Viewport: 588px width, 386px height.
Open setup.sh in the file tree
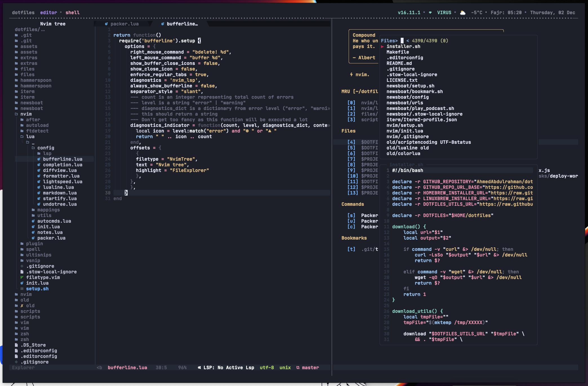[37, 289]
